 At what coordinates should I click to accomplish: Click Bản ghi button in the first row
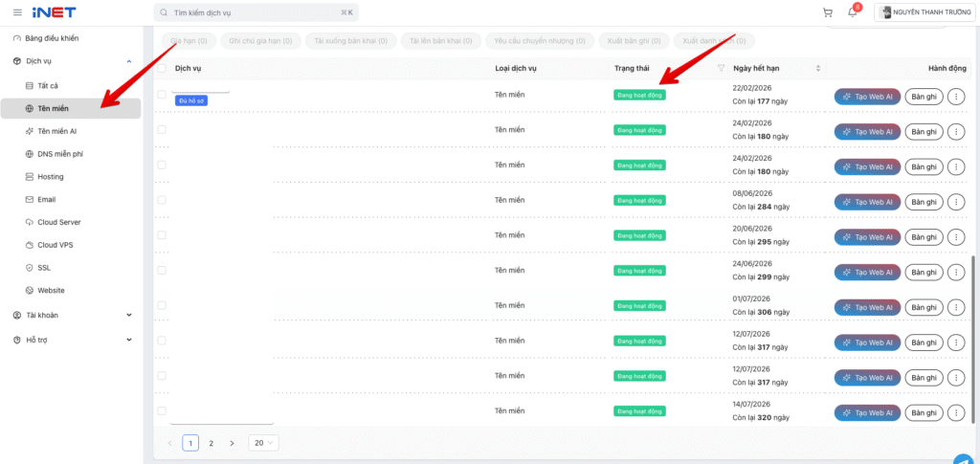[924, 96]
